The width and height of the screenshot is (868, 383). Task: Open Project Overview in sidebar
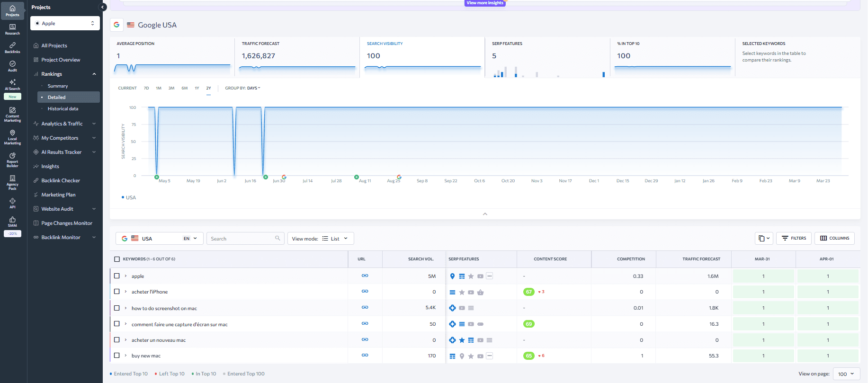click(x=61, y=60)
